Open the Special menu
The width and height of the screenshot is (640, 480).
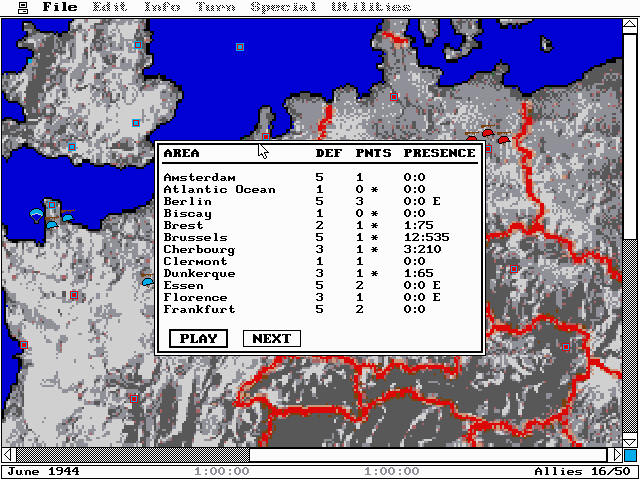pyautogui.click(x=282, y=7)
